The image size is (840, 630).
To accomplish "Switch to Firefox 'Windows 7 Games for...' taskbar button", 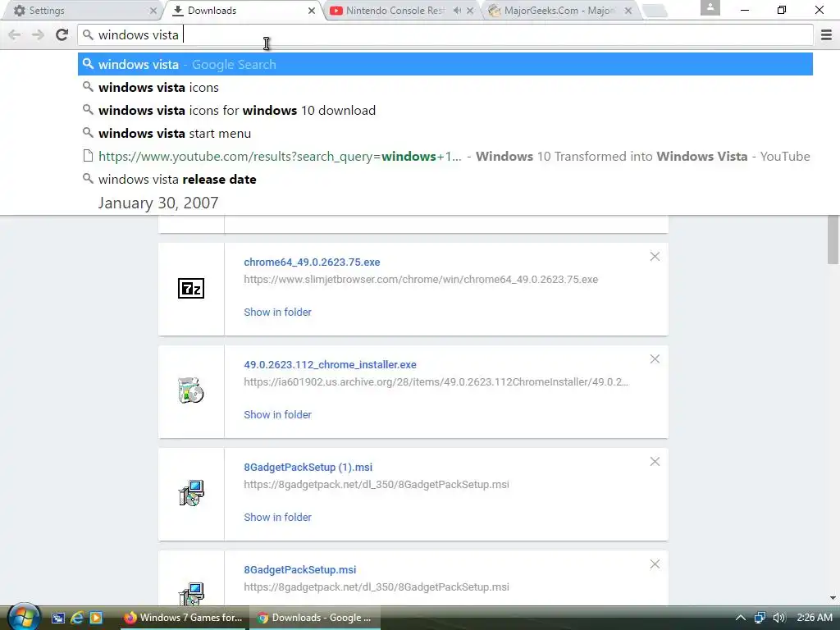I will pos(182,618).
